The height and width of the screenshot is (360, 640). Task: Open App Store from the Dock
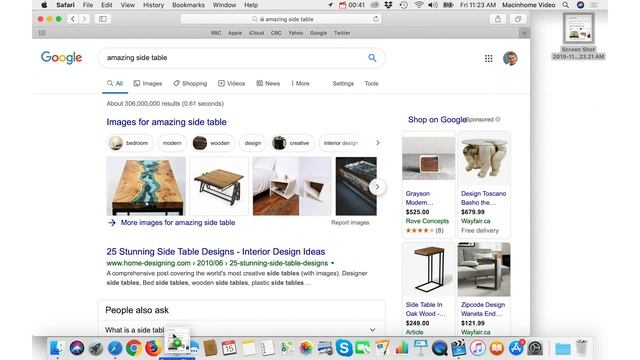point(516,348)
